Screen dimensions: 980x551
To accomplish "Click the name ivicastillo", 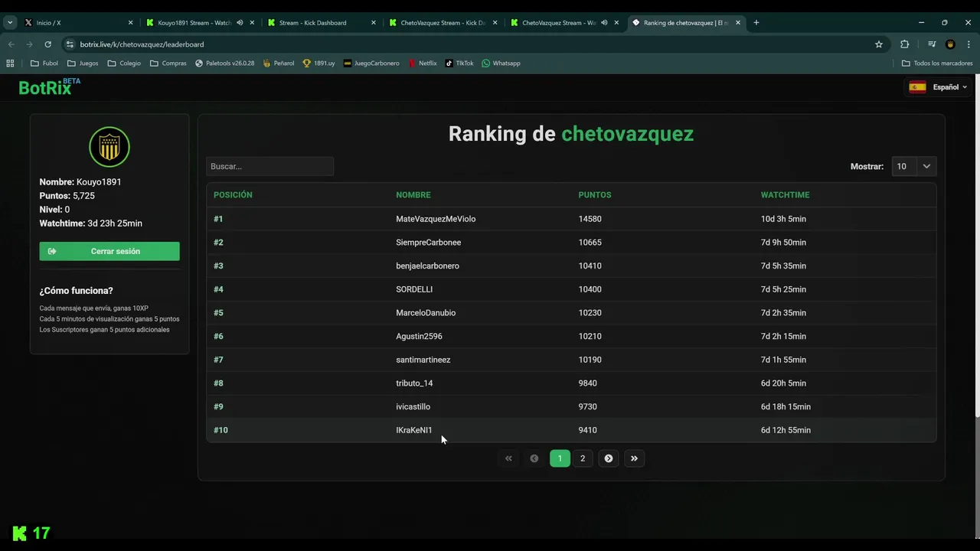I will point(413,406).
